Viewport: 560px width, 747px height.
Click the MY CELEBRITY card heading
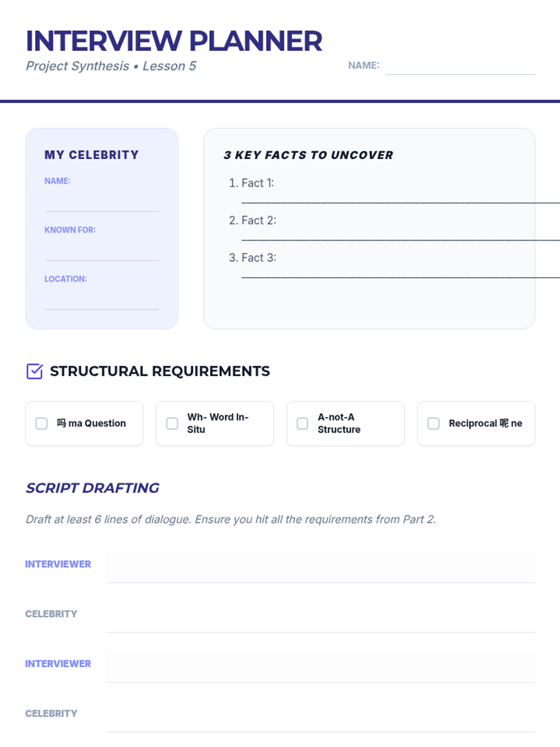(91, 155)
